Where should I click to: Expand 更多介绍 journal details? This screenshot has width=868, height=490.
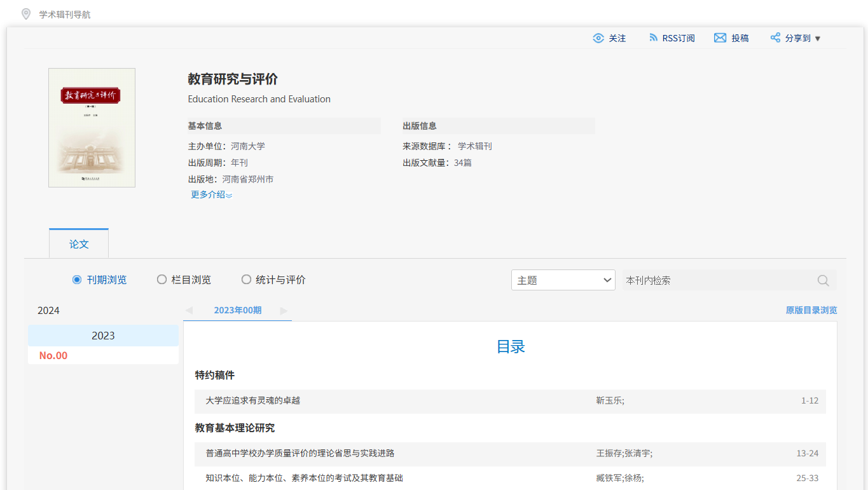[x=211, y=195]
